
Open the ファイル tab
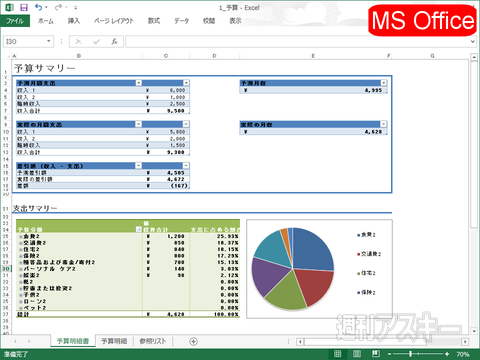tap(15, 21)
